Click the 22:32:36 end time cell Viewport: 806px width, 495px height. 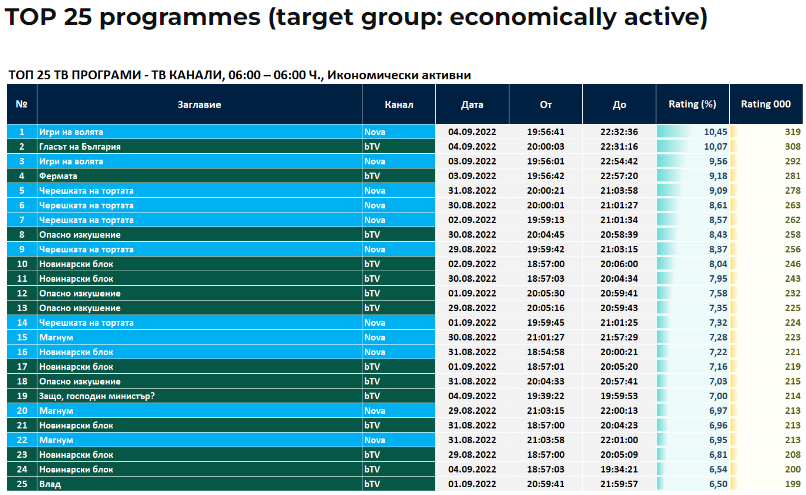click(x=619, y=132)
